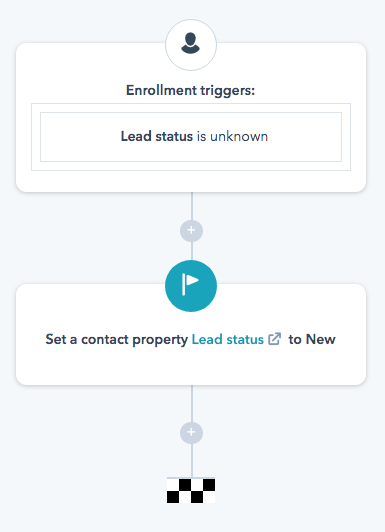This screenshot has width=385, height=532.
Task: Open the 'Lead status is unknown' trigger filter
Action: click(191, 137)
